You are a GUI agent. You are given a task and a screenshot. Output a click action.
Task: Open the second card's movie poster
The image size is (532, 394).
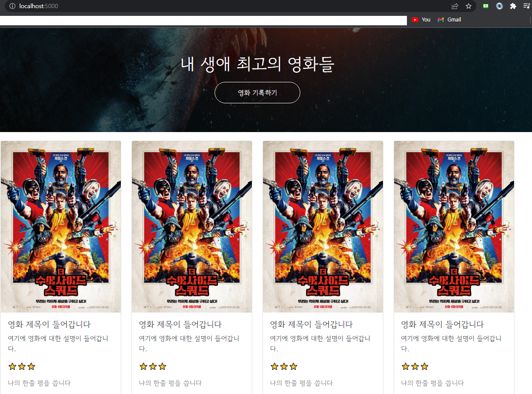(x=192, y=227)
